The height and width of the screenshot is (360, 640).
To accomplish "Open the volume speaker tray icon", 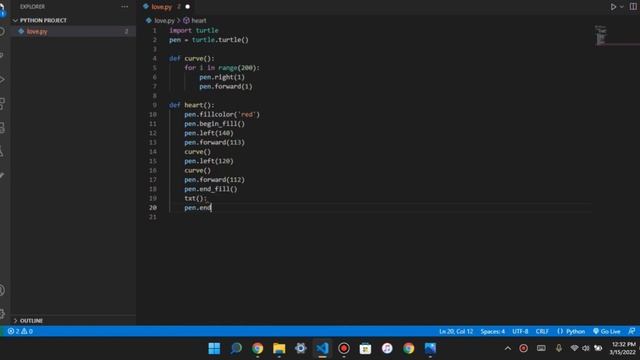I will pyautogui.click(x=586, y=348).
